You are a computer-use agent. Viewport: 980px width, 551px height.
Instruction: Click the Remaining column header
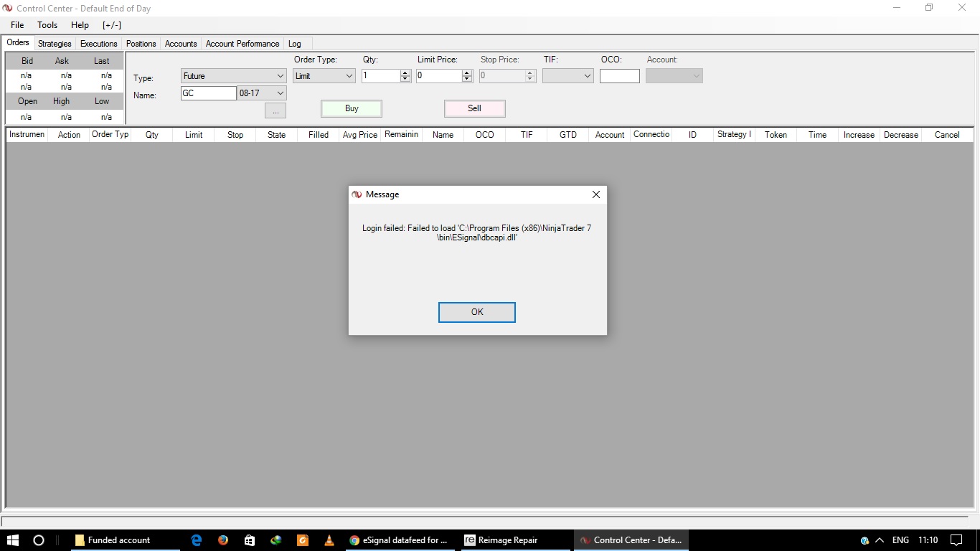(402, 135)
